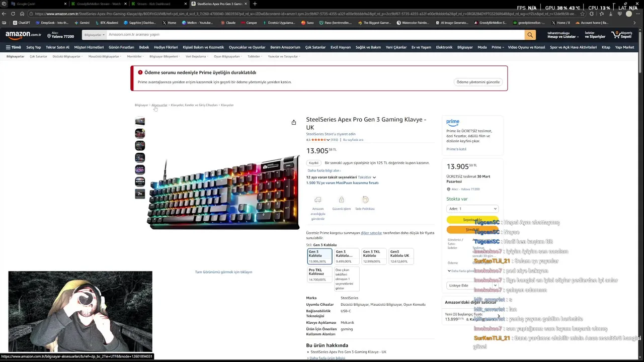Click the Amazon.com.tr logo
644x362 pixels.
pyautogui.click(x=23, y=35)
